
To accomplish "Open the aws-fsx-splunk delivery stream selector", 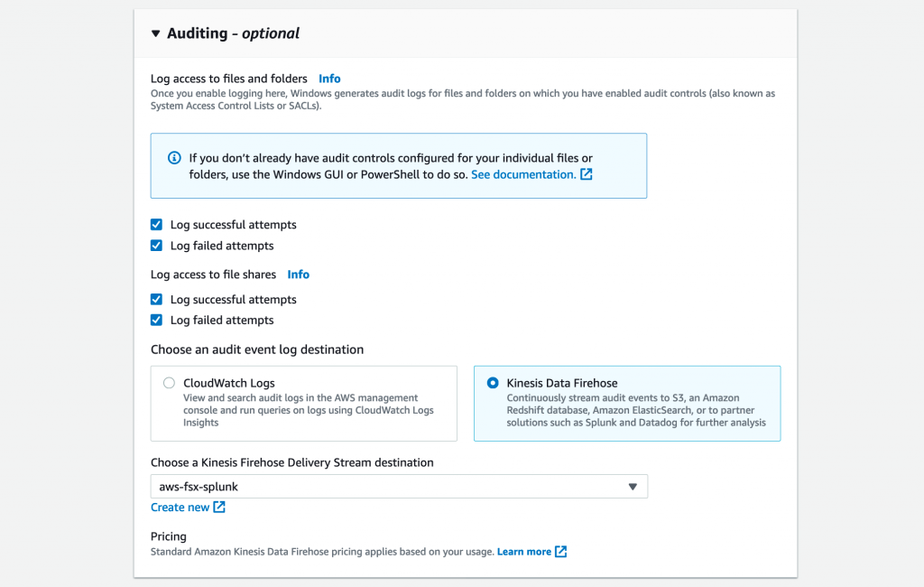I will (x=399, y=486).
